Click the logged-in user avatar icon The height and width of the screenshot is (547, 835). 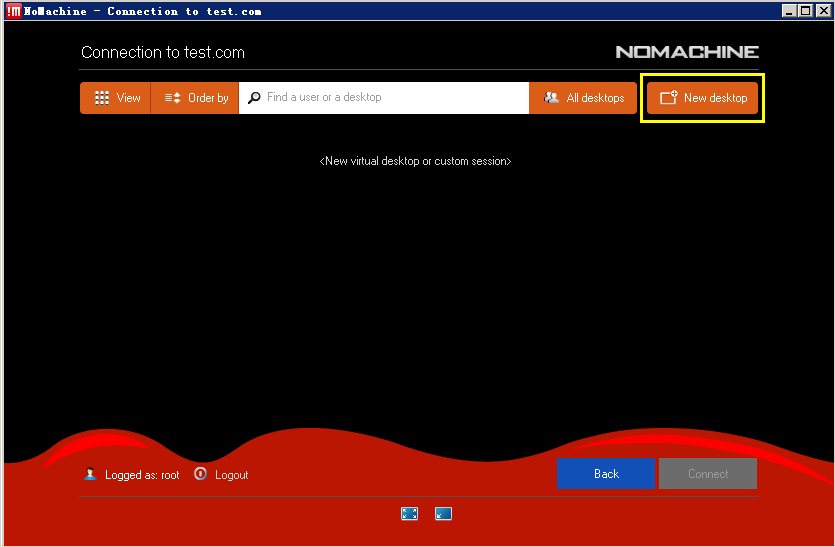[90, 473]
